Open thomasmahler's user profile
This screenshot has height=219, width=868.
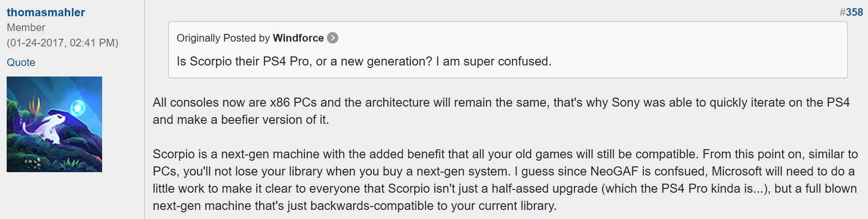46,12
